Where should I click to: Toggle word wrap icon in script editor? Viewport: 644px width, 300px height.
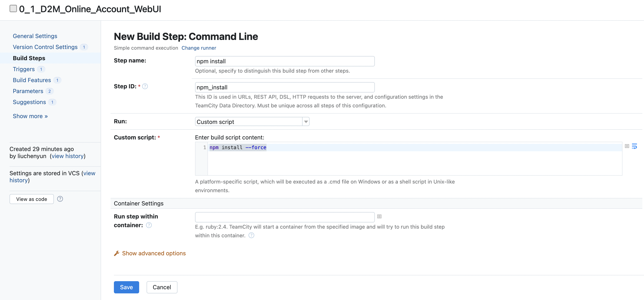click(x=634, y=146)
